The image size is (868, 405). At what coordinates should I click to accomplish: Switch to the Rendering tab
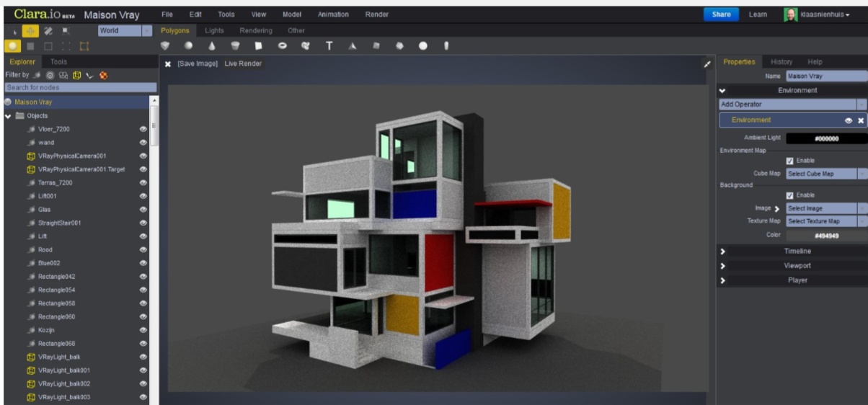[256, 31]
